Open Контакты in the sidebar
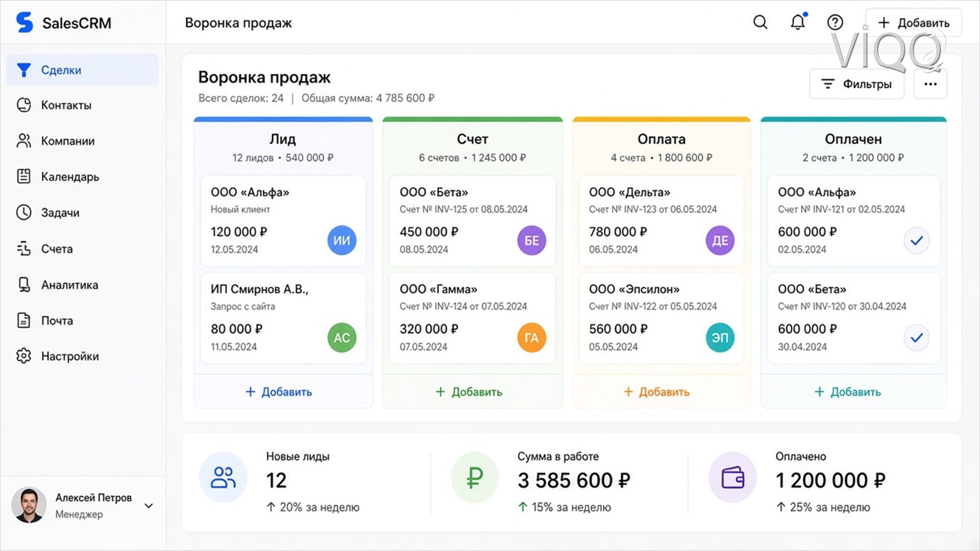The image size is (980, 551). point(82,105)
